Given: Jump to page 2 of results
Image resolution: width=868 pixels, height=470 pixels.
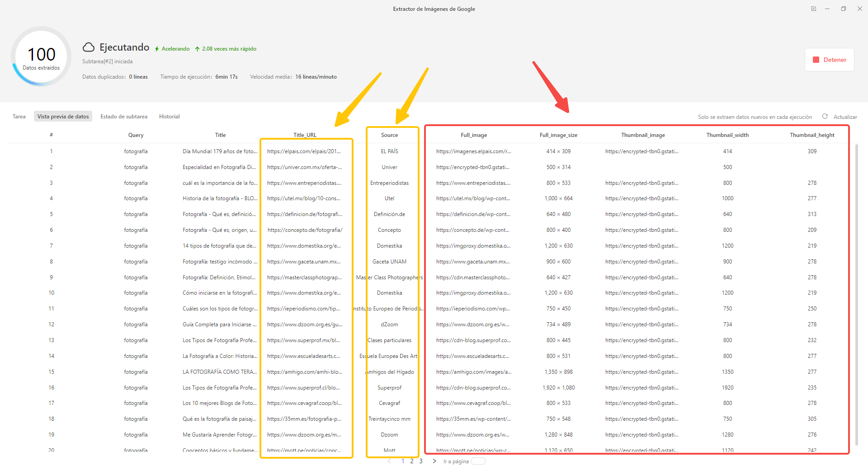Looking at the screenshot, I should [x=411, y=461].
